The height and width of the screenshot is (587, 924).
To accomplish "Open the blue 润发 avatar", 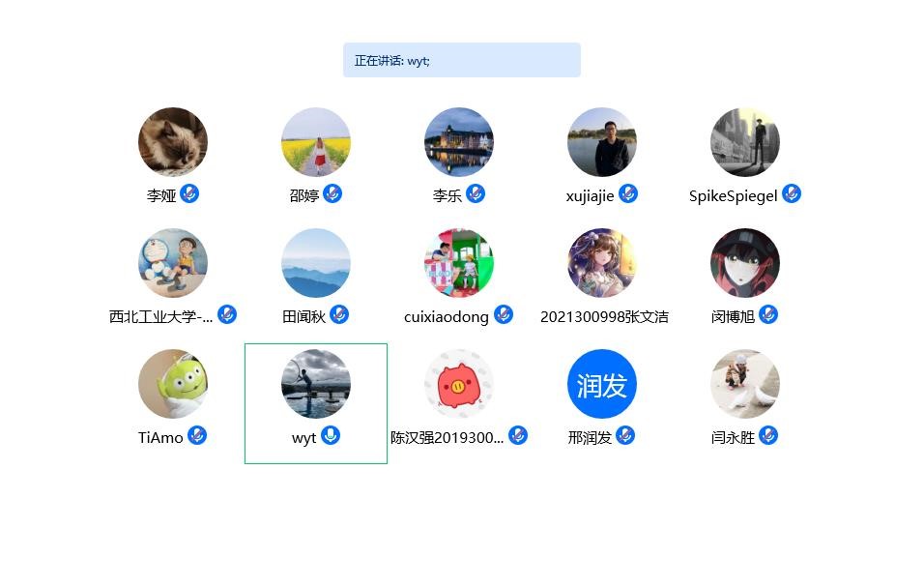I will (601, 384).
